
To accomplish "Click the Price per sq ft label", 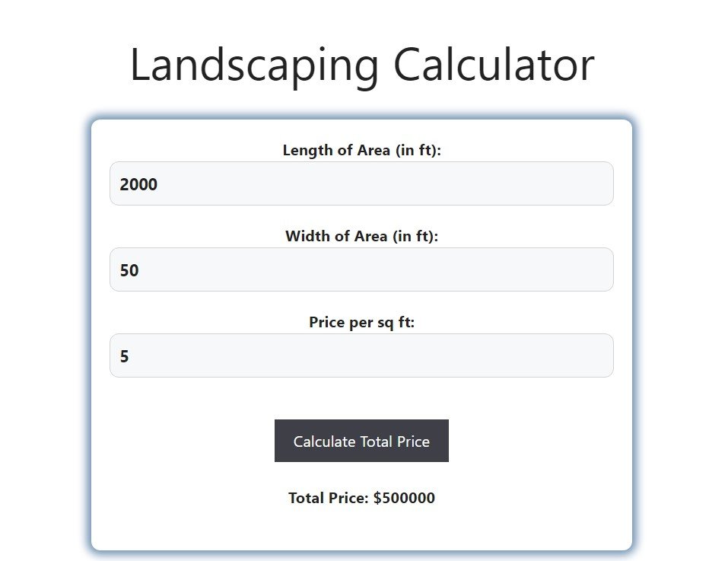I will click(361, 322).
